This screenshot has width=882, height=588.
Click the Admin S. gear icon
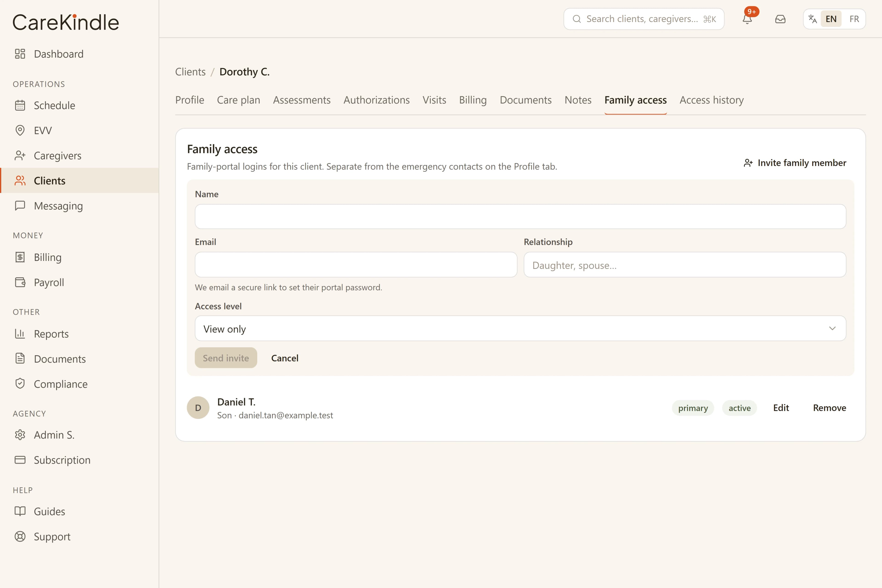pos(20,435)
